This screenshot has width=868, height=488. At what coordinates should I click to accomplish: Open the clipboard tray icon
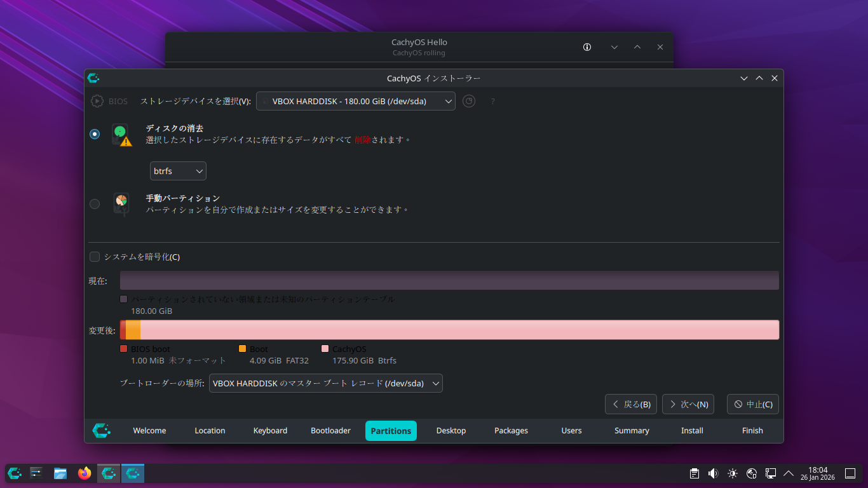point(695,473)
